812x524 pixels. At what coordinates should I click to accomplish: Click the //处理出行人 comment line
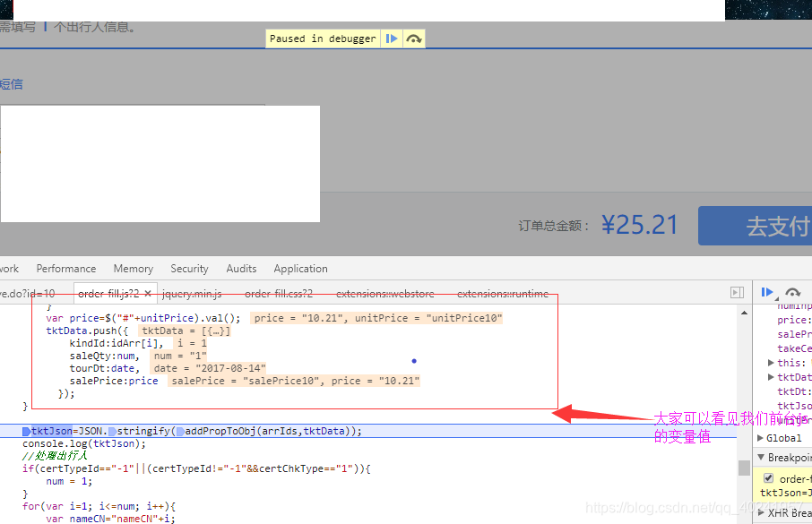[55, 456]
